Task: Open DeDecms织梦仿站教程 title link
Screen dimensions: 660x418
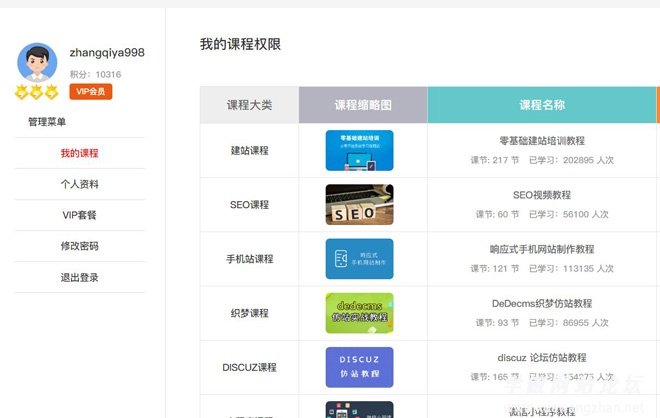Action: [x=541, y=303]
